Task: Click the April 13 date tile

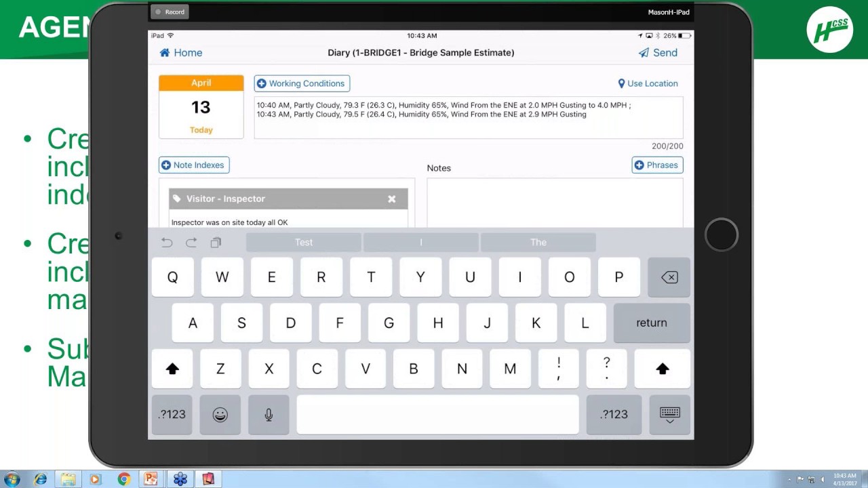Action: (201, 106)
